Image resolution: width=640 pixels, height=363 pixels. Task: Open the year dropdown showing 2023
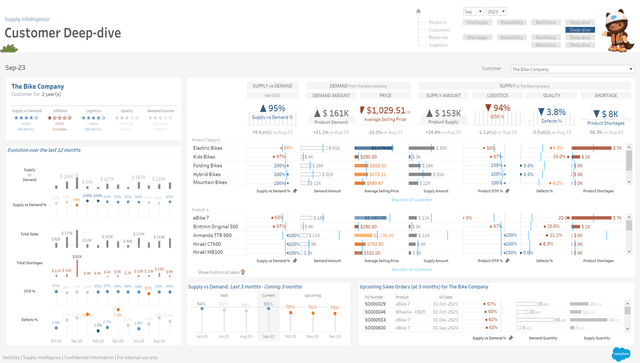tap(497, 11)
